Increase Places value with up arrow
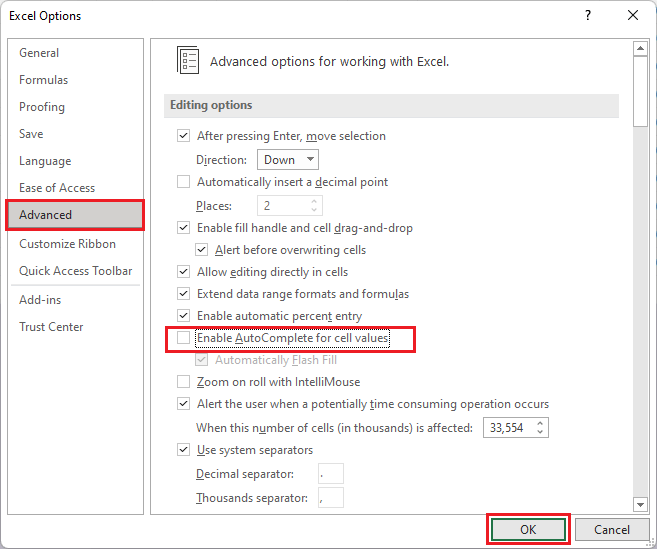This screenshot has width=657, height=549. pyautogui.click(x=314, y=202)
